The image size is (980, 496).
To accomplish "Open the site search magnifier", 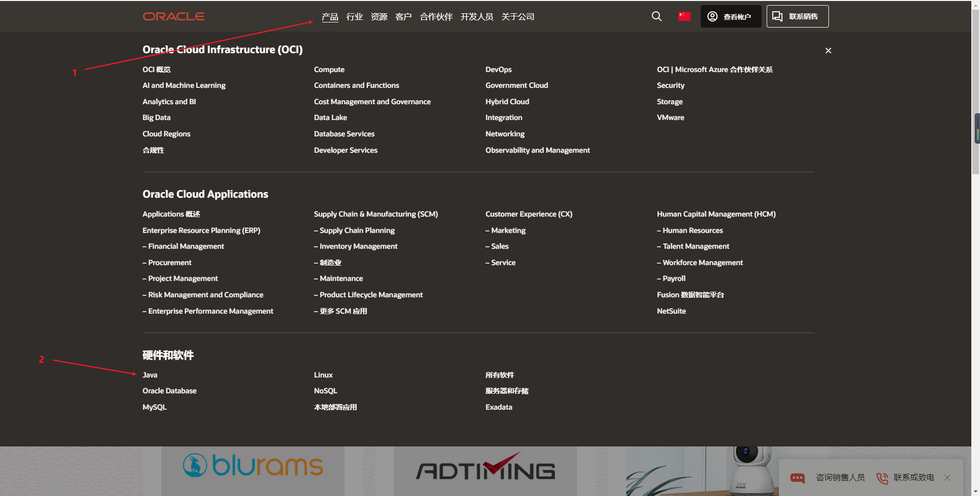I will 656,16.
